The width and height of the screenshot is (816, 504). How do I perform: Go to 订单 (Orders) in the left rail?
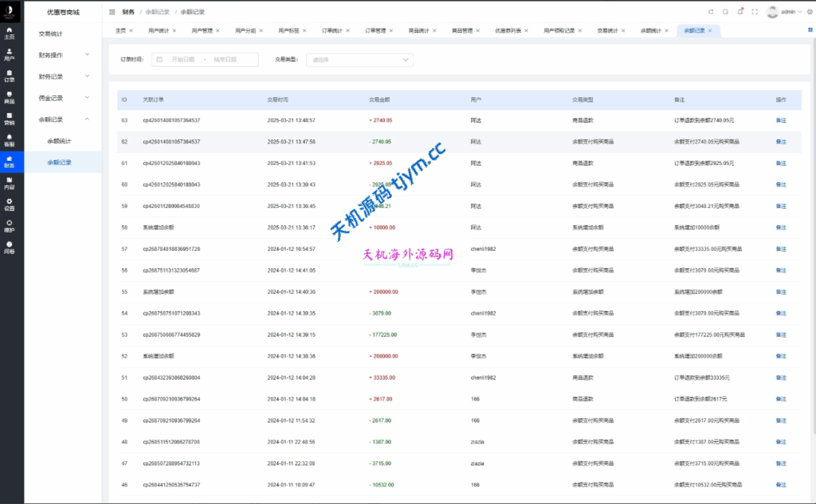coord(9,76)
